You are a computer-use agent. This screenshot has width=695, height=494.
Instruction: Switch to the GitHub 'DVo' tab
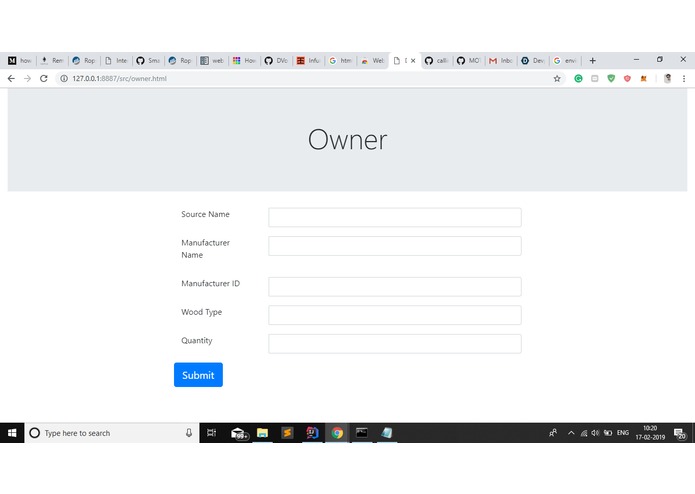[277, 61]
